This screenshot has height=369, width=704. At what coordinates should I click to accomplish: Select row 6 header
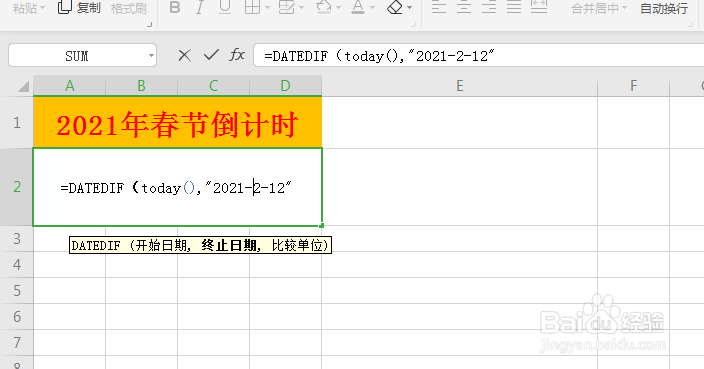17,316
